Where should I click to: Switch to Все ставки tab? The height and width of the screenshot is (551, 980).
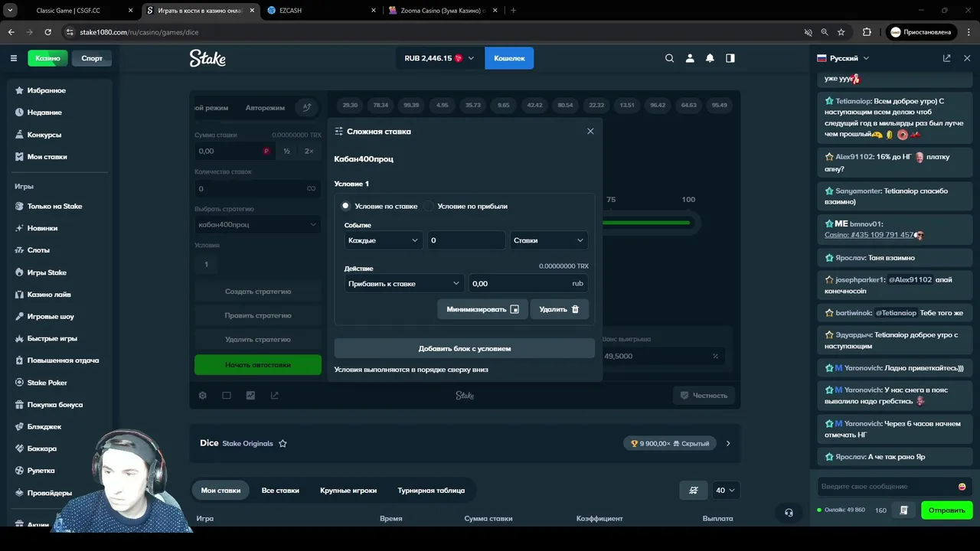pyautogui.click(x=280, y=491)
